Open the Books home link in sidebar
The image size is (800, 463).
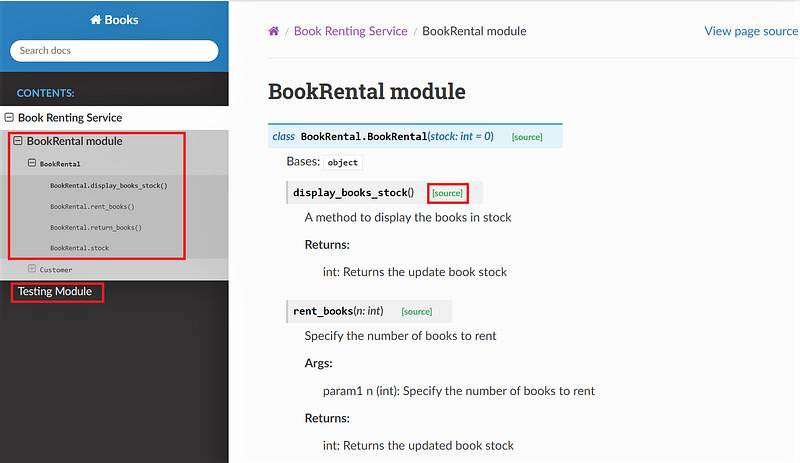[114, 20]
